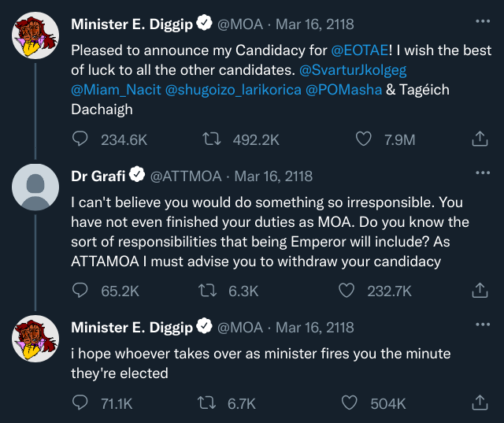Viewport: 504px width, 423px height.
Task: Like the candidacy tweet with 7.9M likes
Action: click(x=363, y=139)
